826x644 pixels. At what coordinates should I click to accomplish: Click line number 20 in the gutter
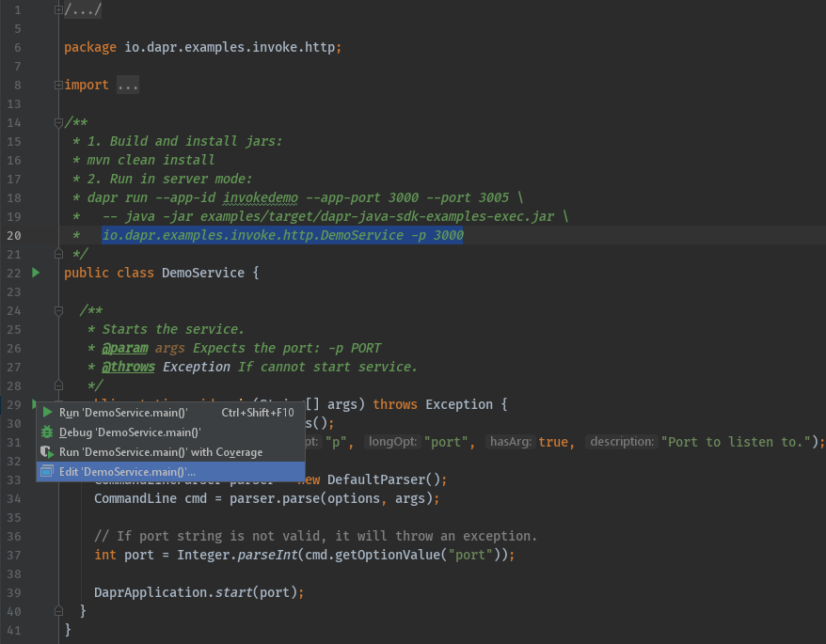click(13, 235)
